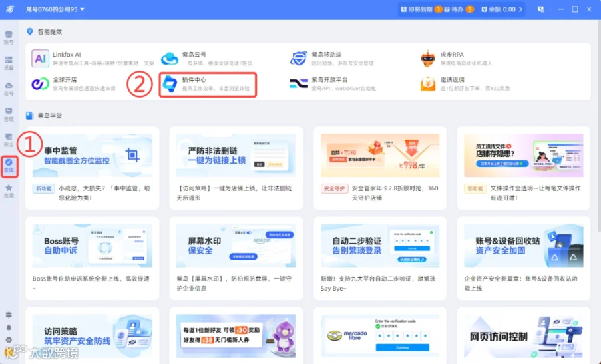Image resolution: width=601 pixels, height=364 pixels.
Task: Expand the chevron beside the balance
Action: click(x=520, y=9)
